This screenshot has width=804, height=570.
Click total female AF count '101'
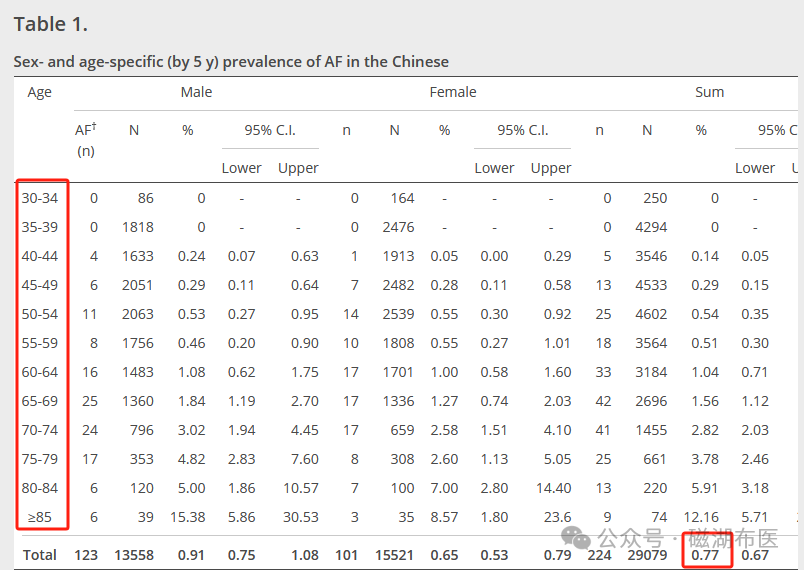click(x=347, y=555)
